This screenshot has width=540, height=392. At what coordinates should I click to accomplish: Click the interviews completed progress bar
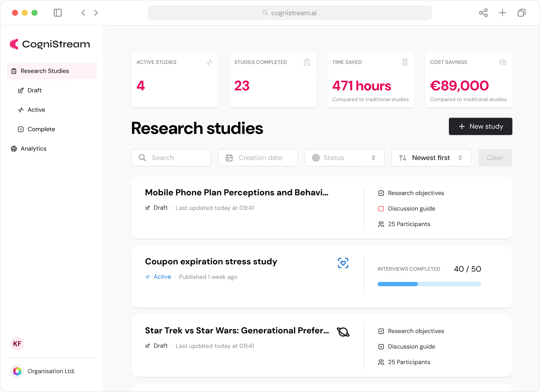(429, 284)
